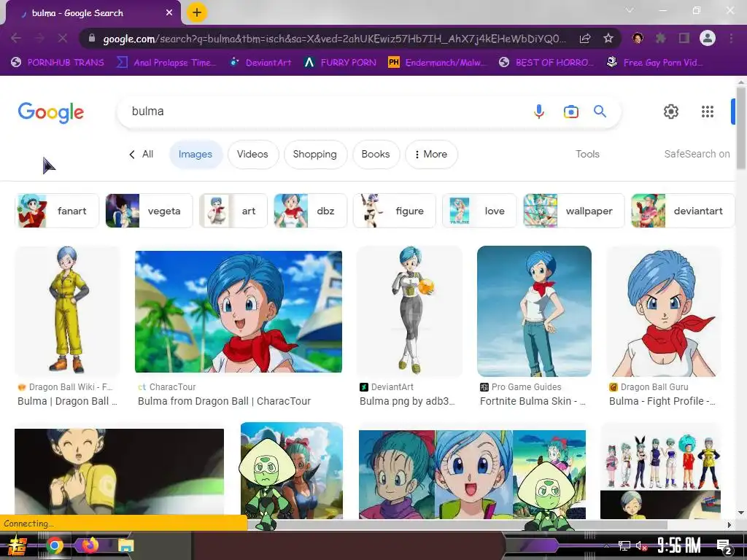Open the Dragon Ball Wiki yellow jumpsuit image

(x=67, y=311)
